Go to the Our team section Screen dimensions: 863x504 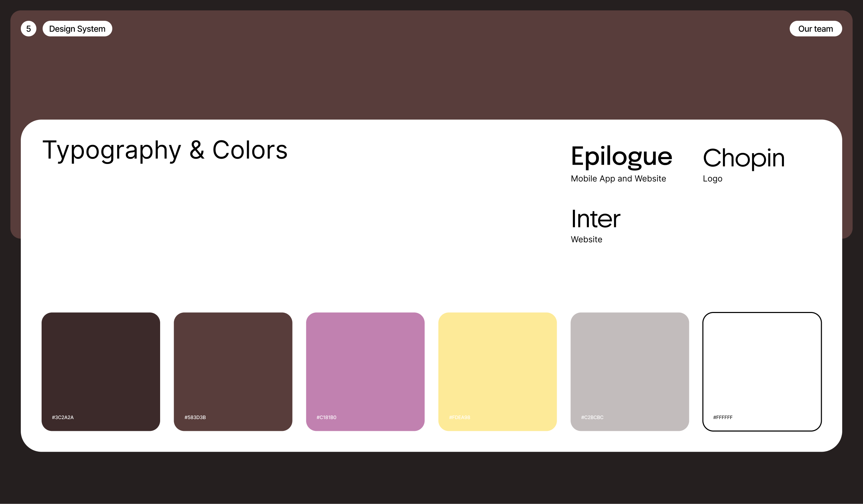point(816,29)
